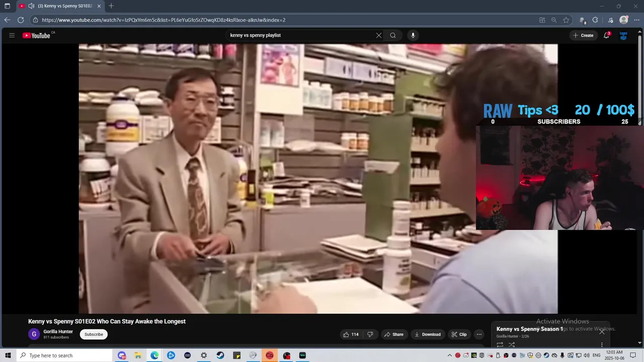Click the Windows taskbar search box

coord(64,355)
